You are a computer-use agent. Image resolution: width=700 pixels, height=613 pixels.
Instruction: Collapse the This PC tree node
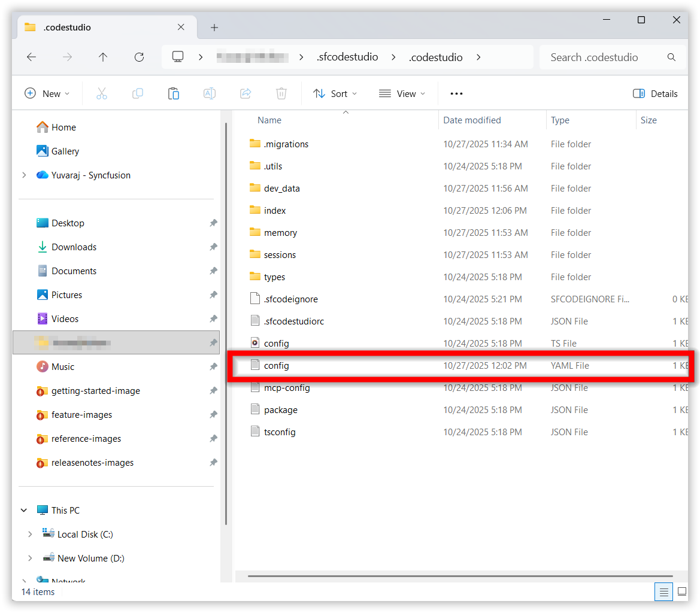[24, 511]
